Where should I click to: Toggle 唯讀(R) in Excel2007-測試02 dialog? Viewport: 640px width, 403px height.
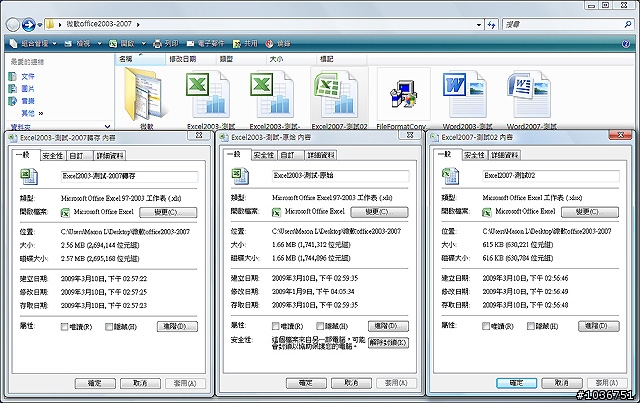[498, 326]
